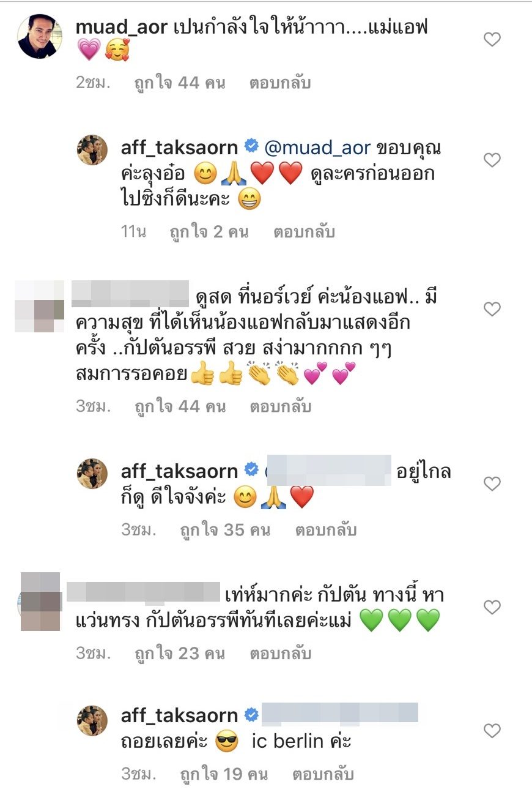The height and width of the screenshot is (795, 532).
Task: Reply to the Norway viewer comment
Action: coord(280,406)
